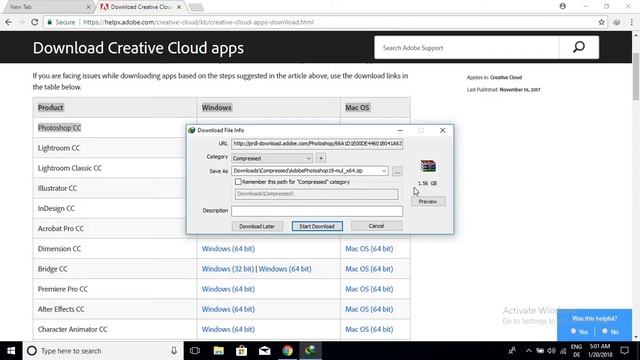Open Bridge CC Windows (64 bit) link
Viewport: 640px width, 360px height.
click(285, 269)
